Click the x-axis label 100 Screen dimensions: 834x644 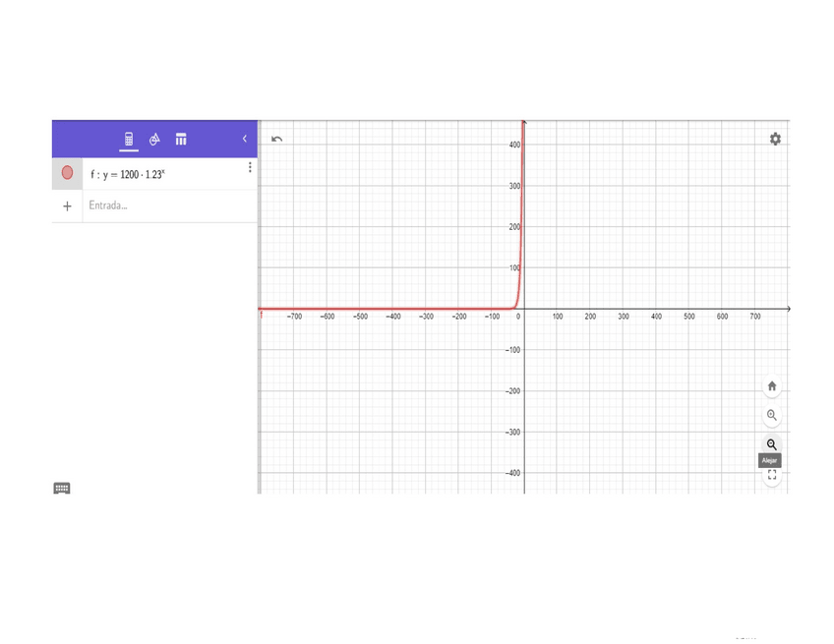point(558,317)
